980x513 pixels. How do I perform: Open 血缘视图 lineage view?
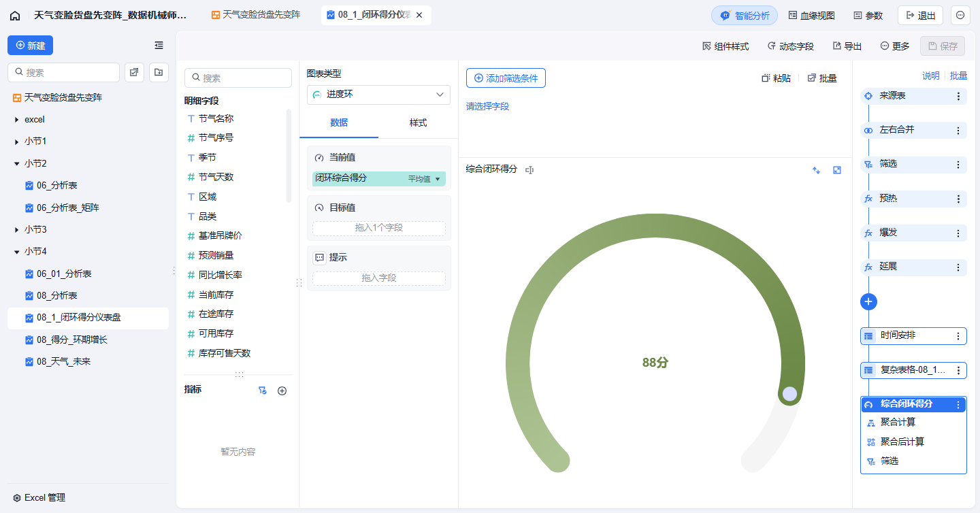tap(811, 15)
